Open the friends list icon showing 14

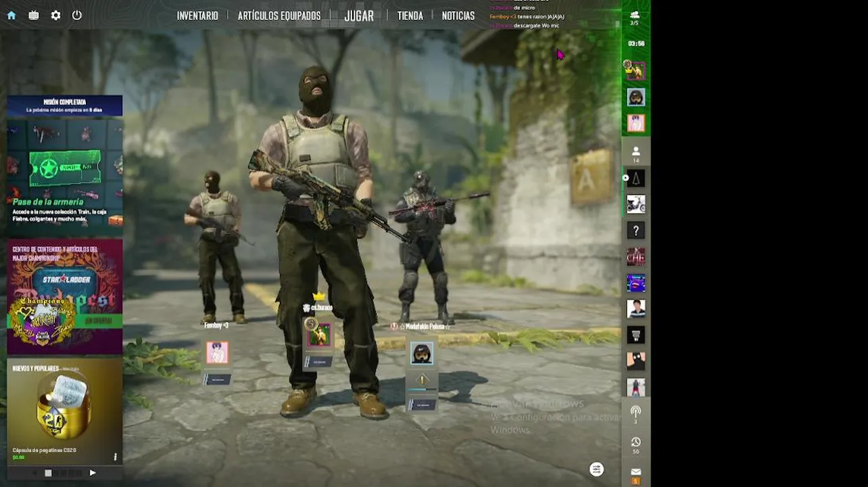[x=635, y=154]
